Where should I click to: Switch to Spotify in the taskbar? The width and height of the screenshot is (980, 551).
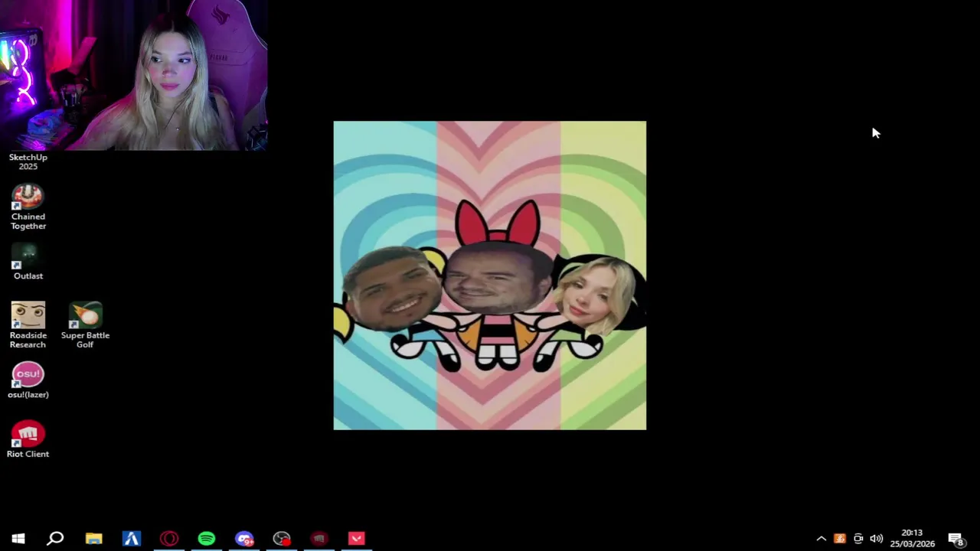coord(207,539)
